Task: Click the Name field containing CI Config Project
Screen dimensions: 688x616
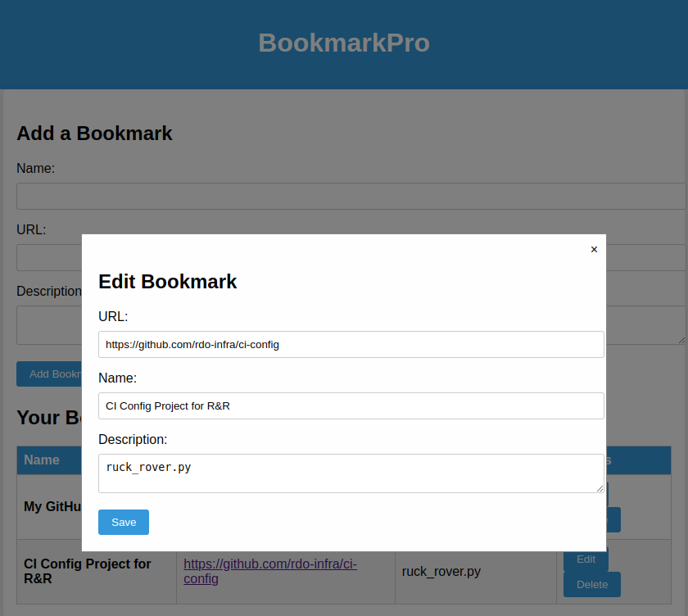Action: [351, 405]
